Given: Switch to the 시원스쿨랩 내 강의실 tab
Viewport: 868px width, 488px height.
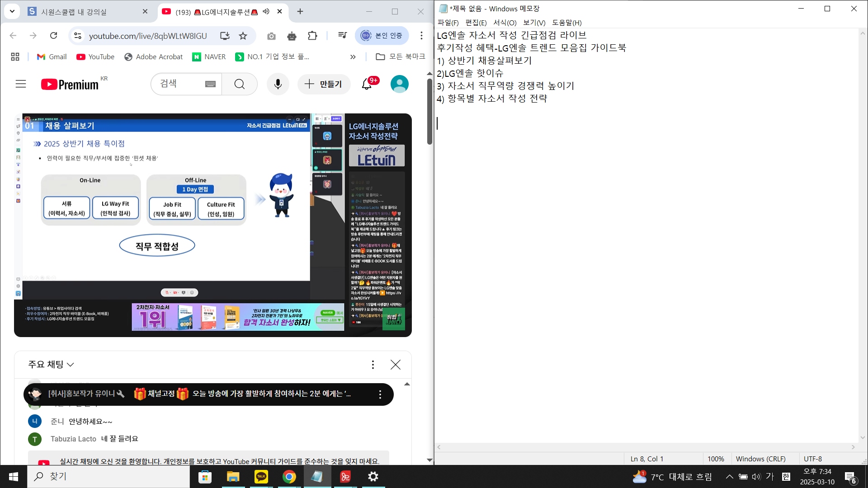Looking at the screenshot, I should tap(74, 12).
